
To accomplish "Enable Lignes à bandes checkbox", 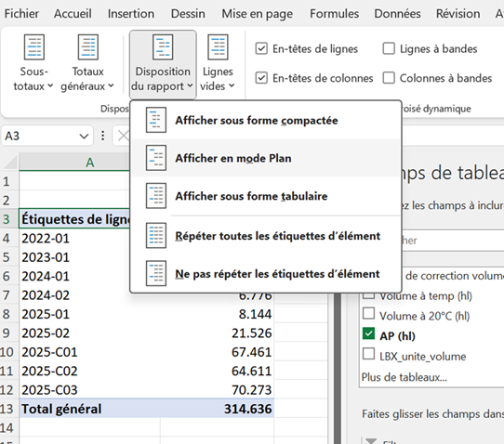I will point(389,49).
